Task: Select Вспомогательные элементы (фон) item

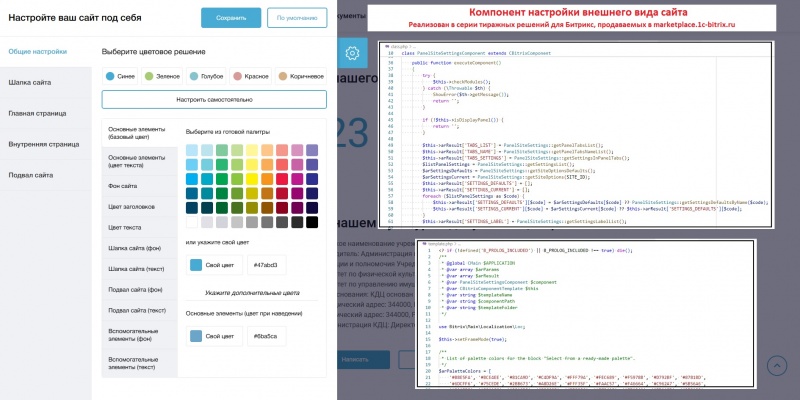Action: click(x=140, y=335)
